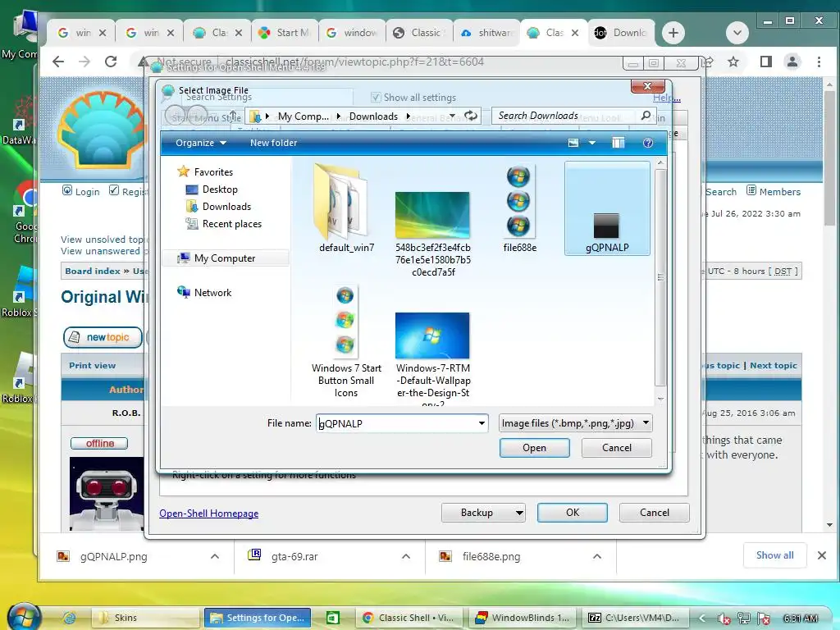This screenshot has height=630, width=840.
Task: Click the Downloads breadcrumb arrow
Action: coord(409,116)
